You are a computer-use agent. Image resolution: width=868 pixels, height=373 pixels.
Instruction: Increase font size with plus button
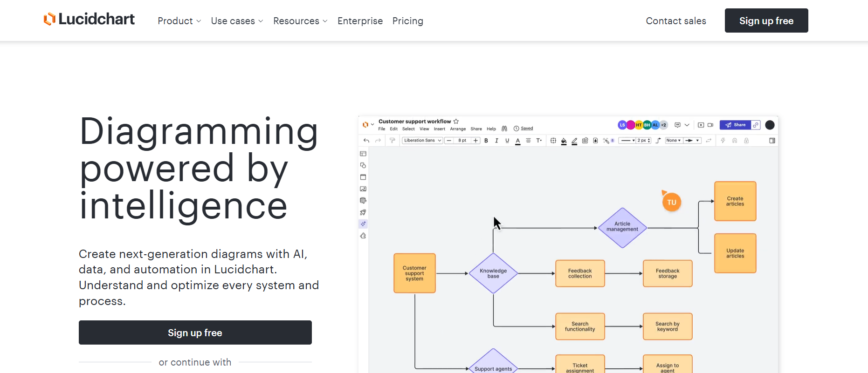[x=475, y=141]
